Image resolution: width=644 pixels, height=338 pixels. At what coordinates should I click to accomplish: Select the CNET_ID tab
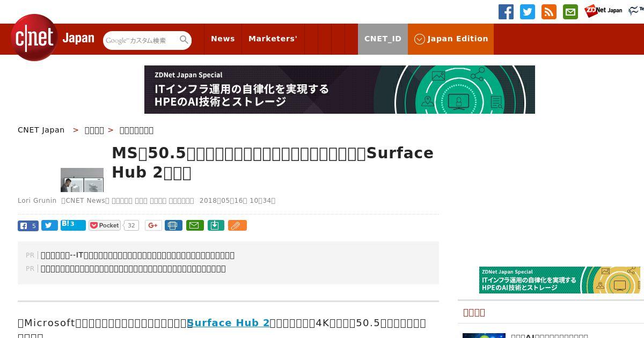(x=383, y=39)
